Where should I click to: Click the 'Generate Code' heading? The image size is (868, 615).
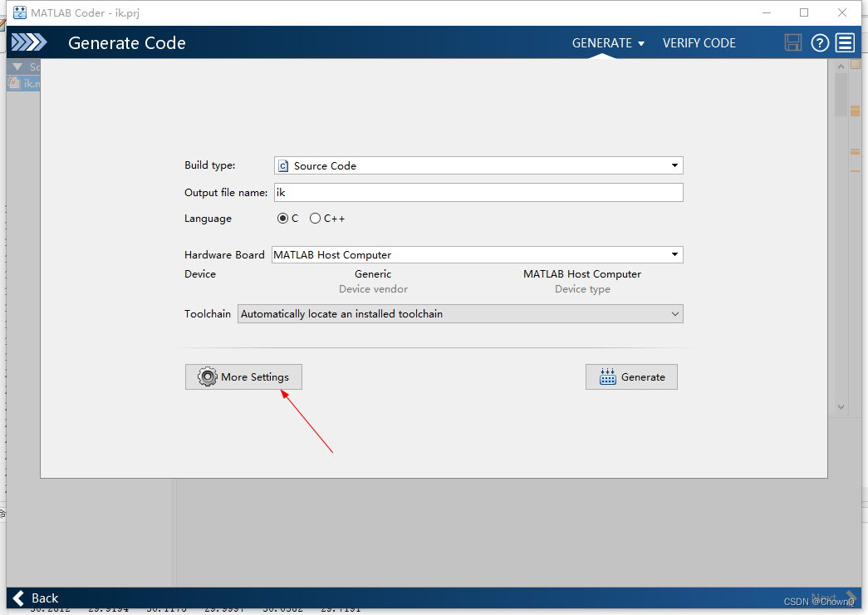(127, 42)
